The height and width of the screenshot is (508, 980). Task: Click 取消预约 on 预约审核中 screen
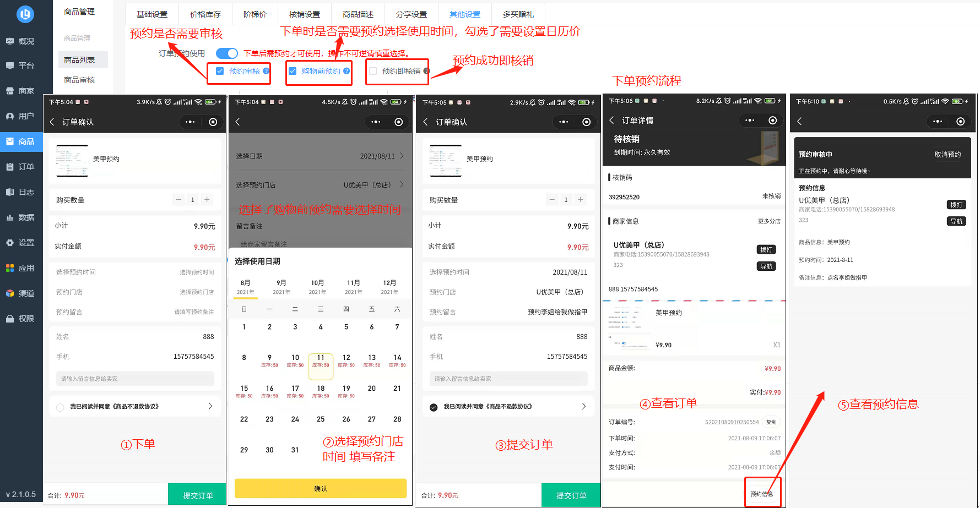click(x=947, y=154)
